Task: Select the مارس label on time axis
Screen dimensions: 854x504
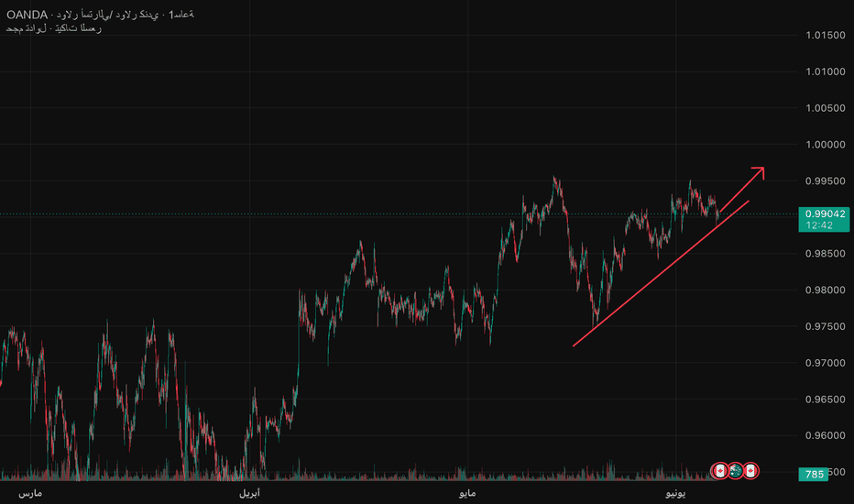Action: [x=30, y=494]
